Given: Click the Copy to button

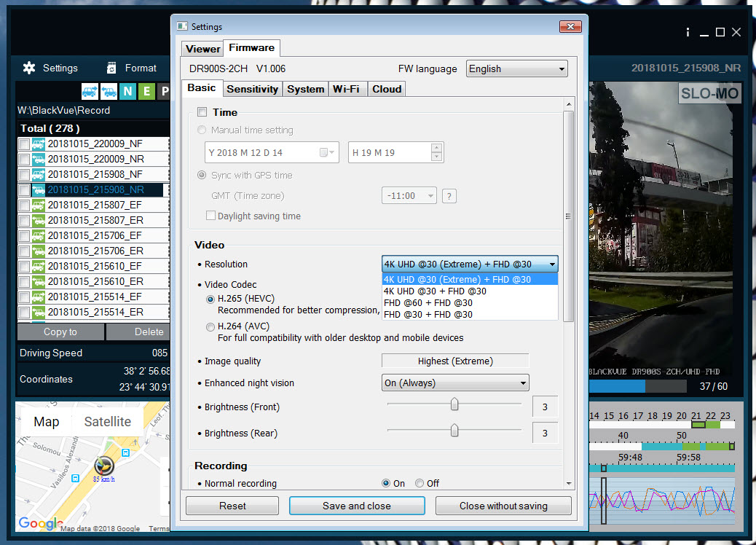Looking at the screenshot, I should (x=60, y=332).
